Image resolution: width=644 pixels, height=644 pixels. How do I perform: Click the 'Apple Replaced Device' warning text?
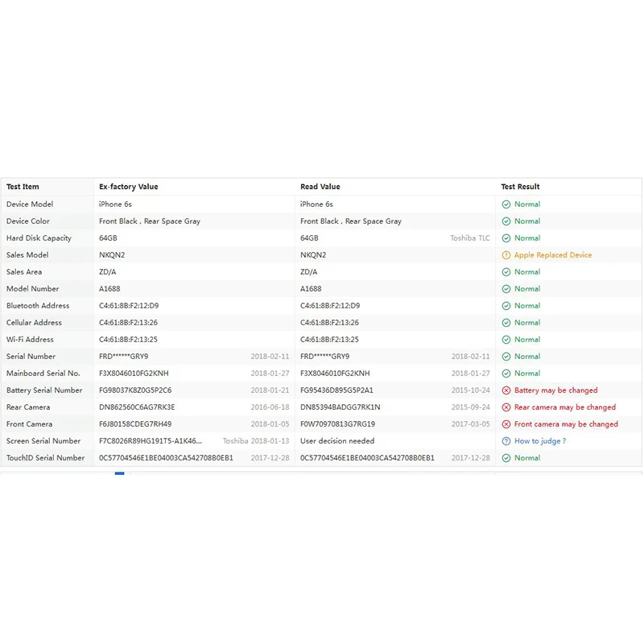[553, 255]
